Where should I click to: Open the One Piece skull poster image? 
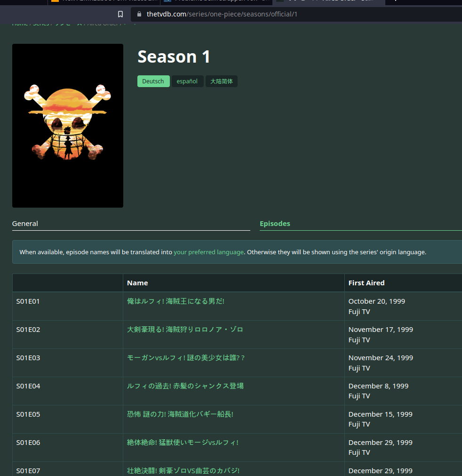coord(68,126)
